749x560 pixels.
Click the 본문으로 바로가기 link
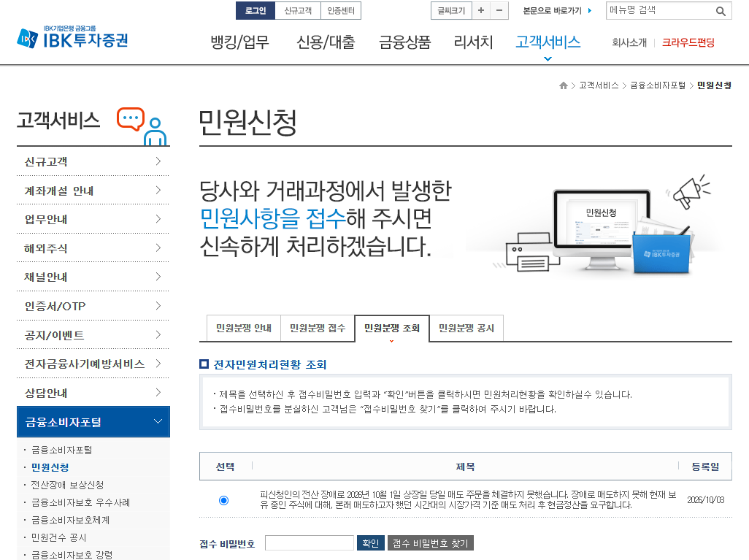pyautogui.click(x=557, y=10)
